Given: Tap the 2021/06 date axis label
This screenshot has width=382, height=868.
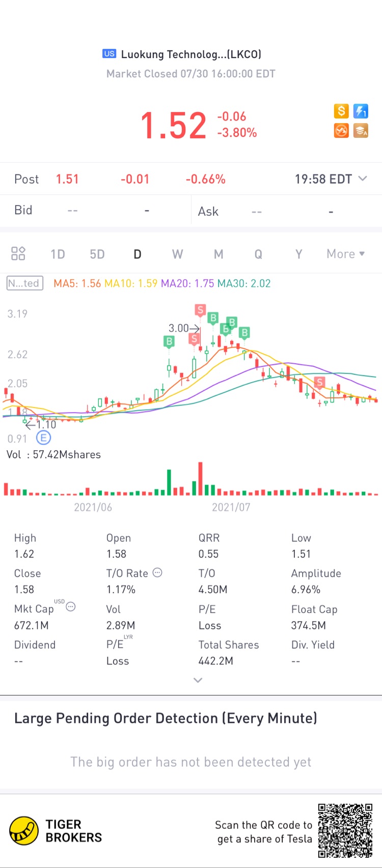Looking at the screenshot, I should (x=93, y=507).
